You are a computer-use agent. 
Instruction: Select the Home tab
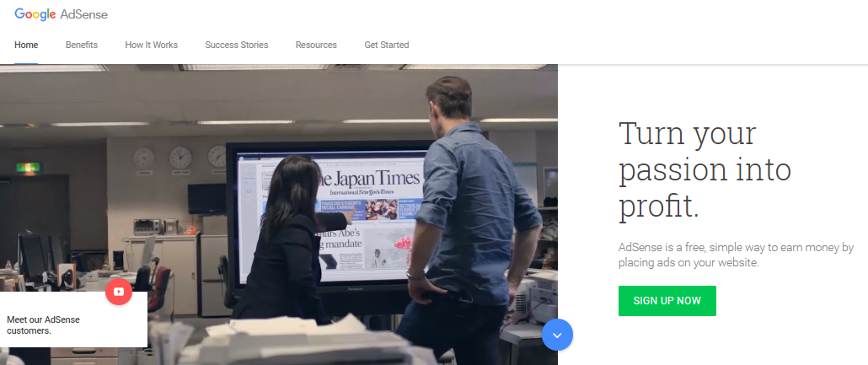pyautogui.click(x=26, y=45)
